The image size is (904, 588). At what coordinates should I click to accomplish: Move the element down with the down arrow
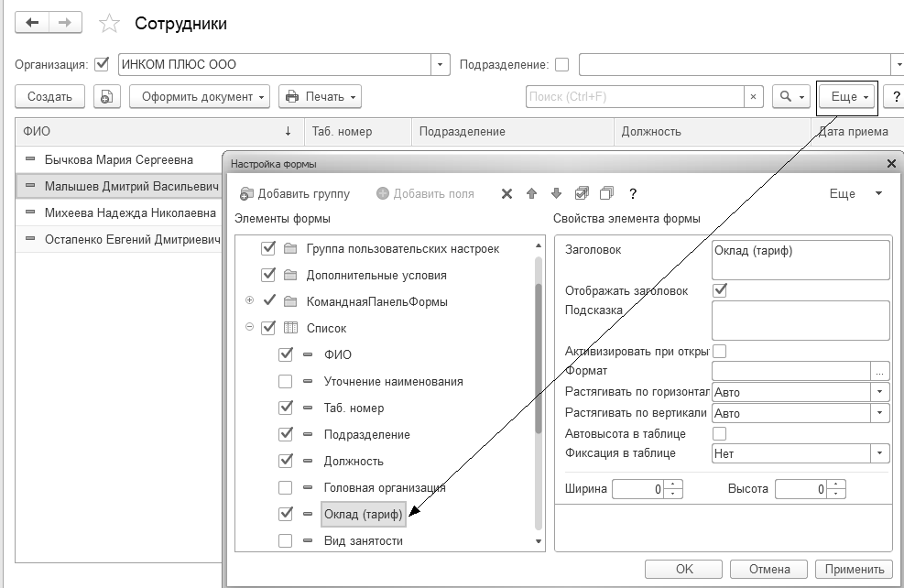[x=556, y=193]
